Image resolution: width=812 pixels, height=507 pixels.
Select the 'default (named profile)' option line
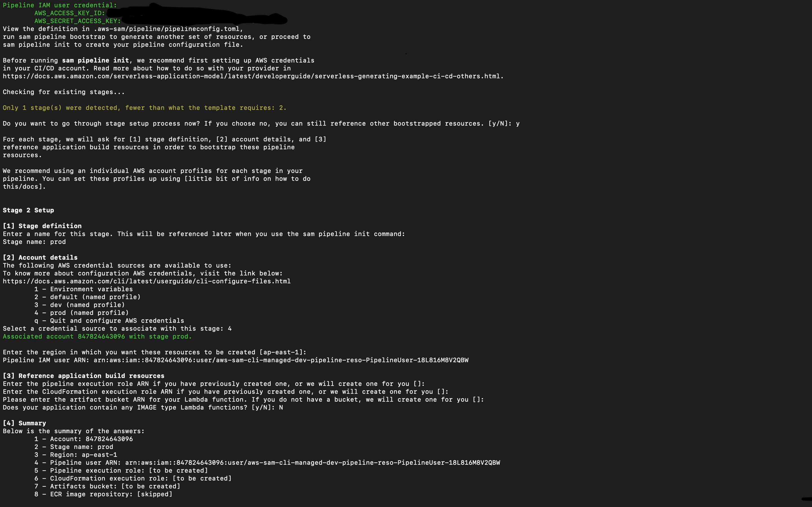pyautogui.click(x=88, y=297)
